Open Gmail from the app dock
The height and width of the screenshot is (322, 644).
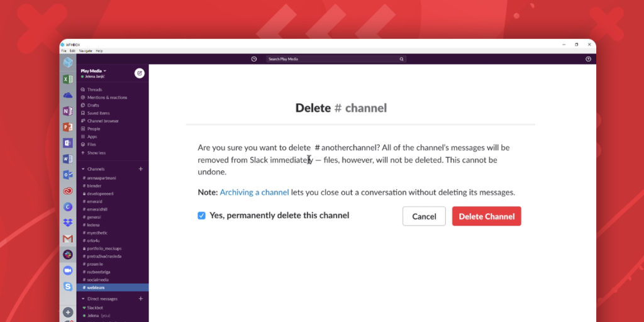pos(68,238)
